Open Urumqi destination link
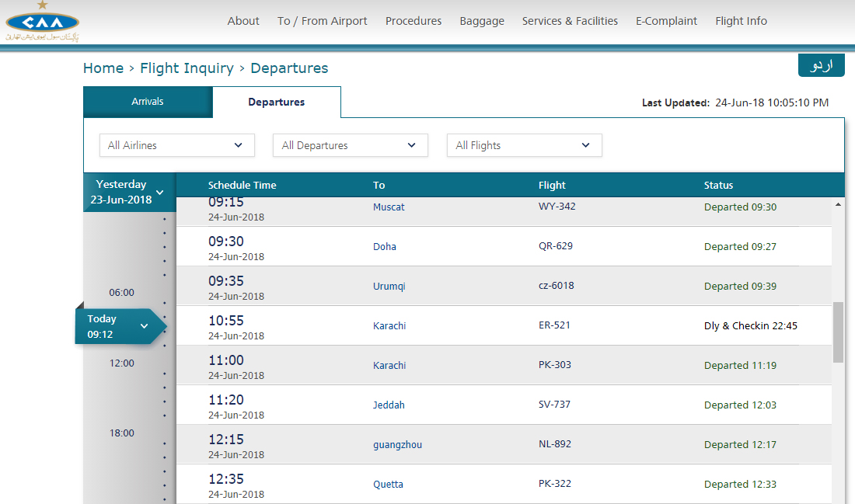 point(389,287)
